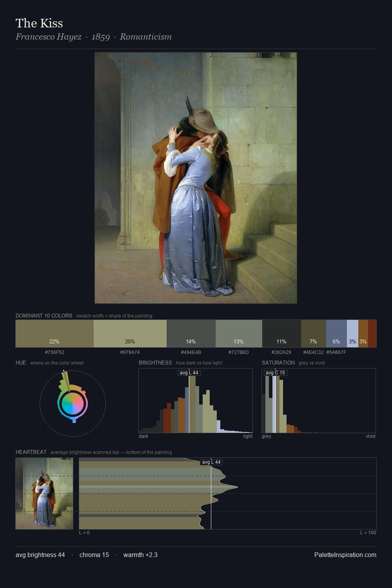This screenshot has height=588, width=392.
Task: Click the 'avg brightness 44' footer stat
Action: (40, 555)
